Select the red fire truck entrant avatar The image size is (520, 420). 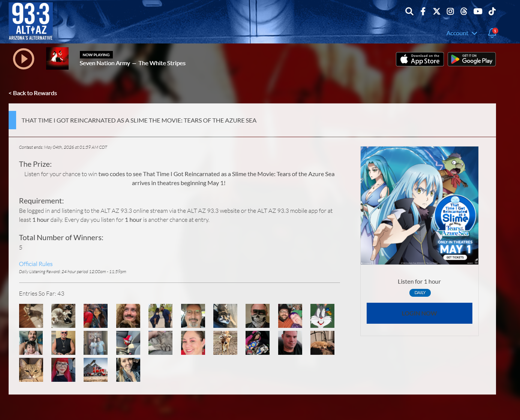(96, 370)
